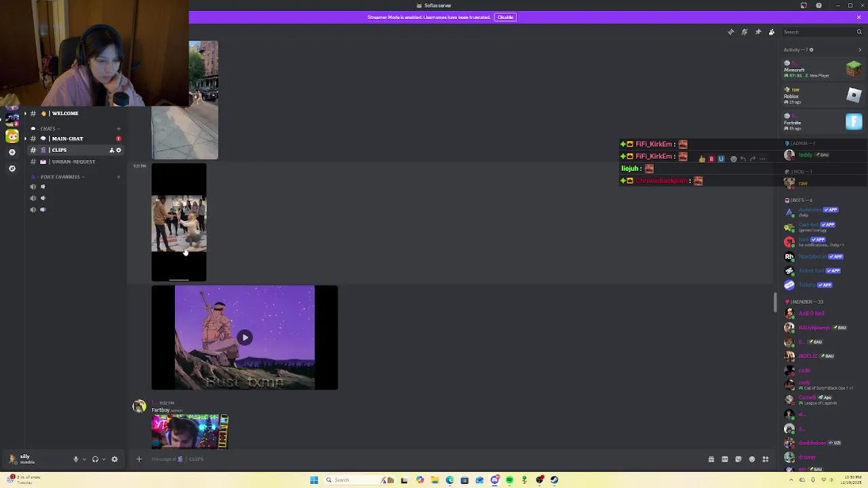Open the orange-haired character server icon
The width and height of the screenshot is (868, 488).
[x=12, y=136]
